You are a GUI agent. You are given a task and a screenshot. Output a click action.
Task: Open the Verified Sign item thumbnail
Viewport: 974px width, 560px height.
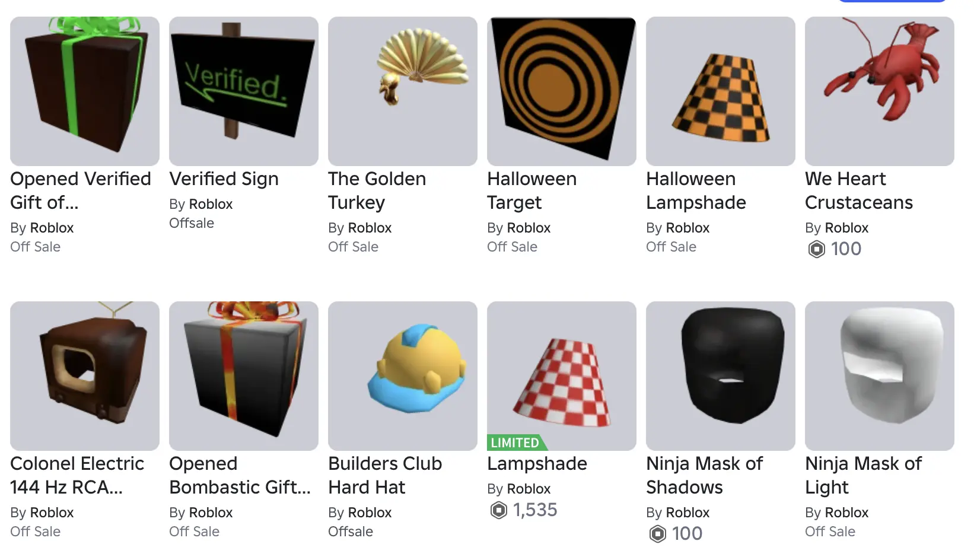click(x=244, y=91)
